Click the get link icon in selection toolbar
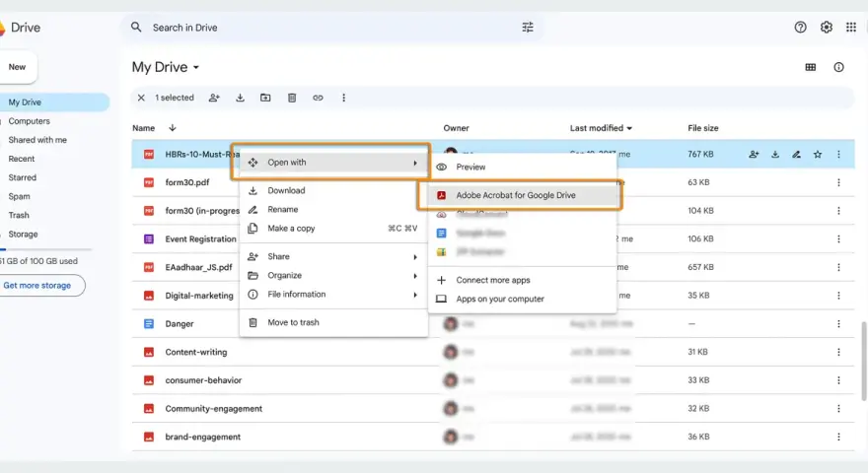868x473 pixels. 318,98
